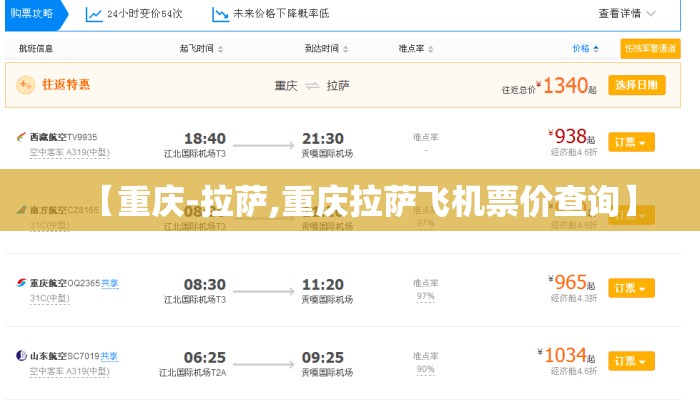Open 共享 link on 重庆航空 OQ2365

(109, 283)
